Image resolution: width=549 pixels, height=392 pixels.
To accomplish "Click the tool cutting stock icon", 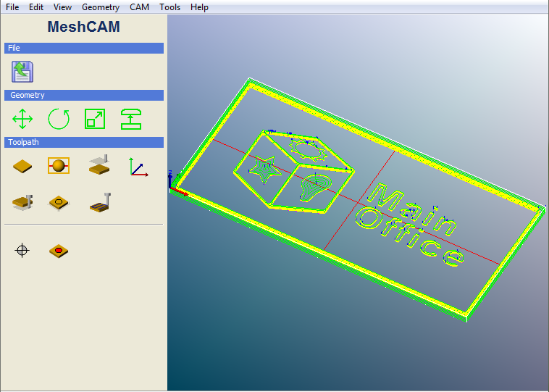I will [22, 202].
